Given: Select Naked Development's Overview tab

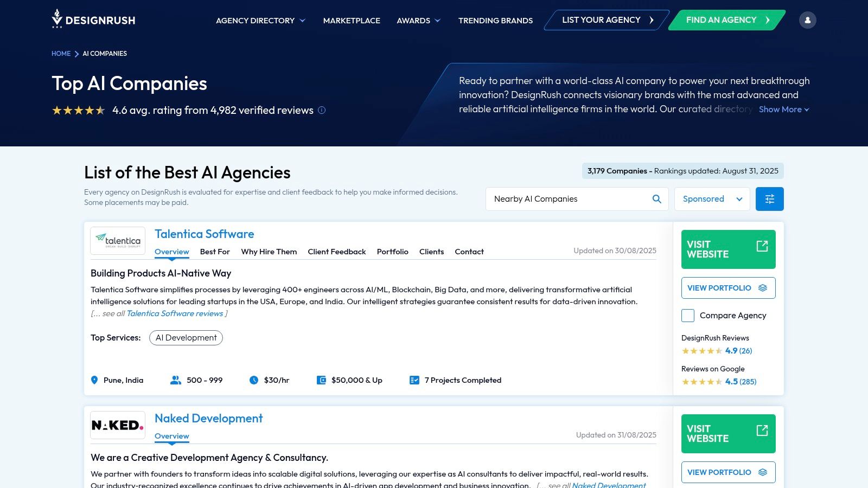Looking at the screenshot, I should point(172,436).
